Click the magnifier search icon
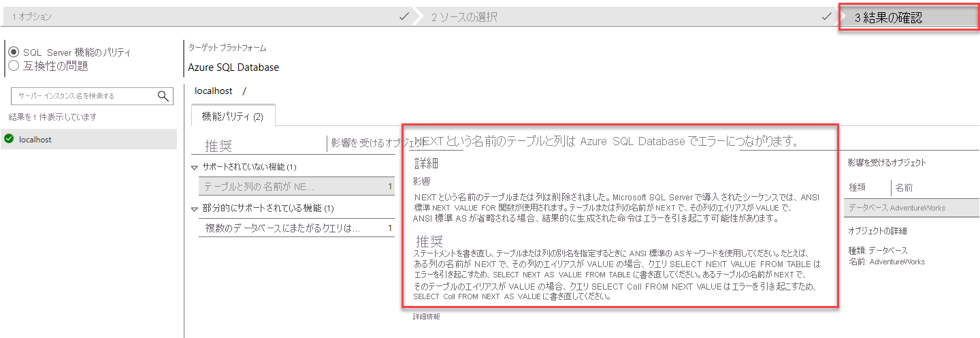 click(x=163, y=96)
